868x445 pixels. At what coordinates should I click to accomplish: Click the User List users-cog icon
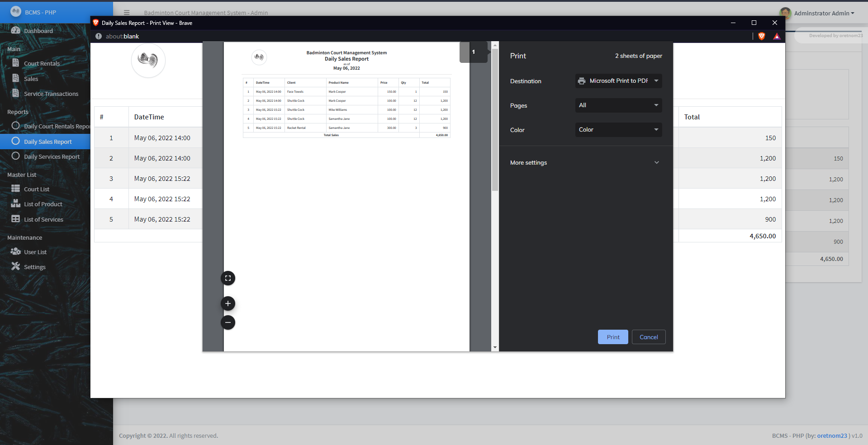tap(16, 251)
